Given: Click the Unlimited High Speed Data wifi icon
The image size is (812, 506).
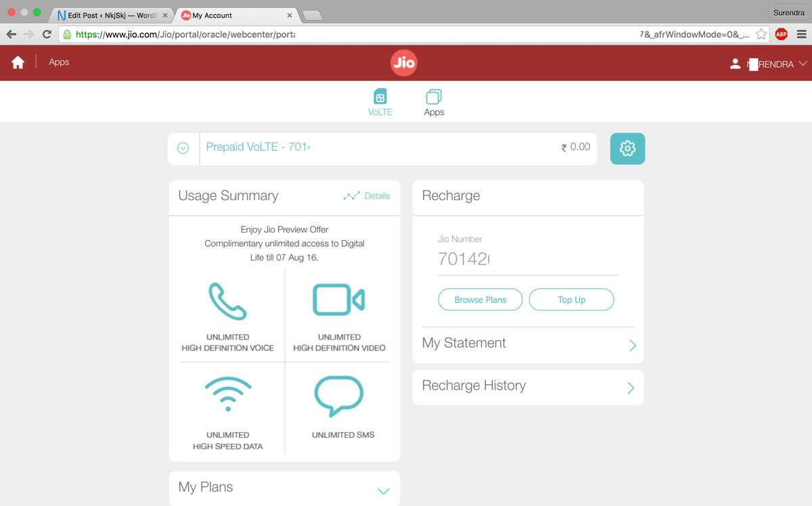Looking at the screenshot, I should click(x=227, y=394).
